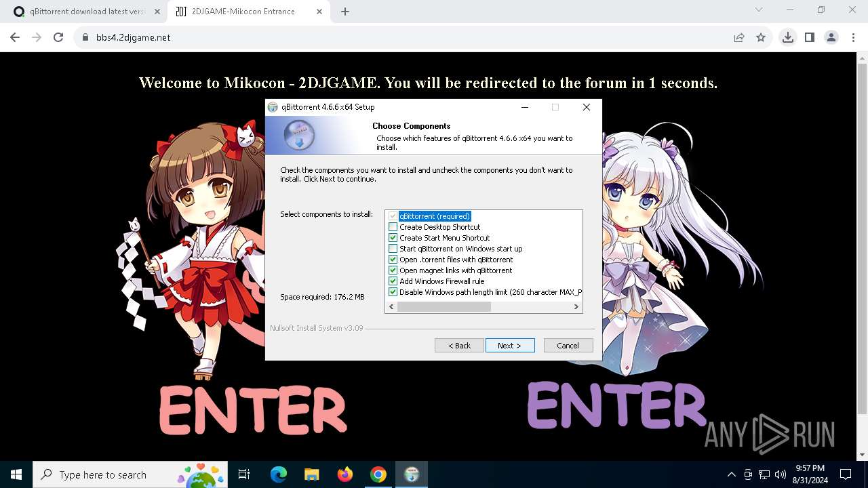The width and height of the screenshot is (868, 488).
Task: Switch to Chrome on the taskbar
Action: click(x=378, y=474)
